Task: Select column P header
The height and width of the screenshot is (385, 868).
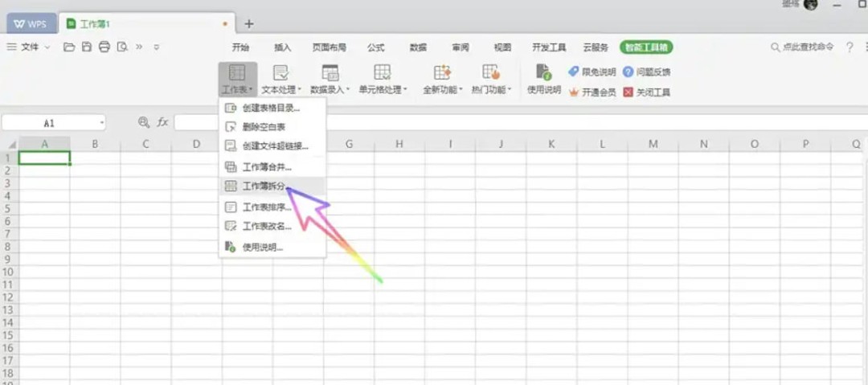Action: click(x=805, y=144)
